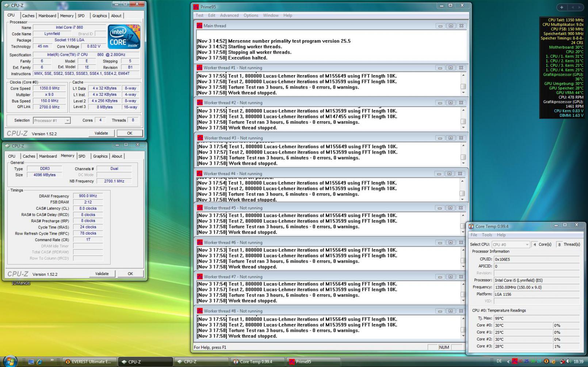Click the Prime95 title bar icon
Screen dimensions: 588x367
(x=196, y=7)
